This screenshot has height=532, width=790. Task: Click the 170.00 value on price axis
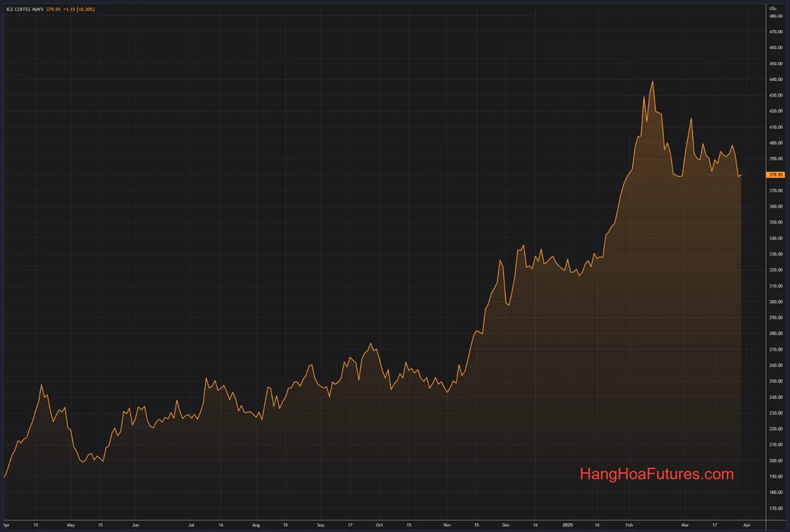tap(775, 509)
